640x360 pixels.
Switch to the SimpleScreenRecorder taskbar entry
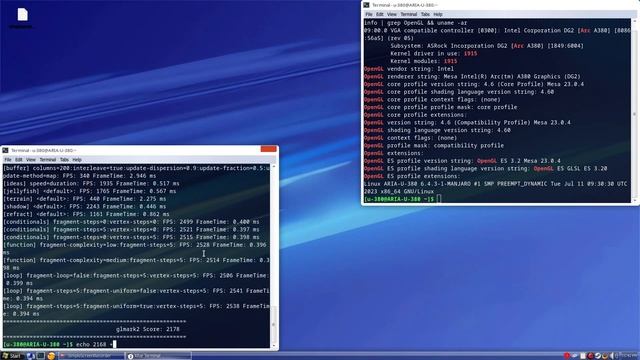click(91, 356)
